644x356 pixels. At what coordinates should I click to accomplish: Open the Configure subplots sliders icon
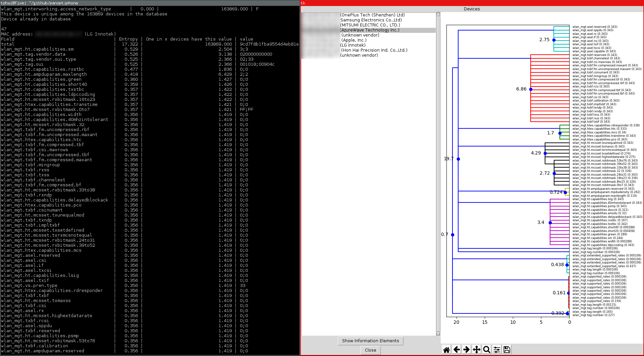(497, 350)
